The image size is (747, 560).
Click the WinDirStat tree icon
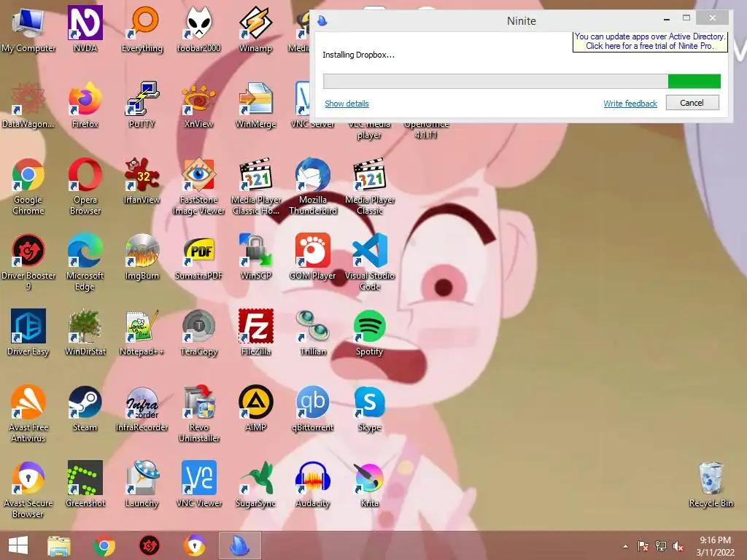(85, 332)
